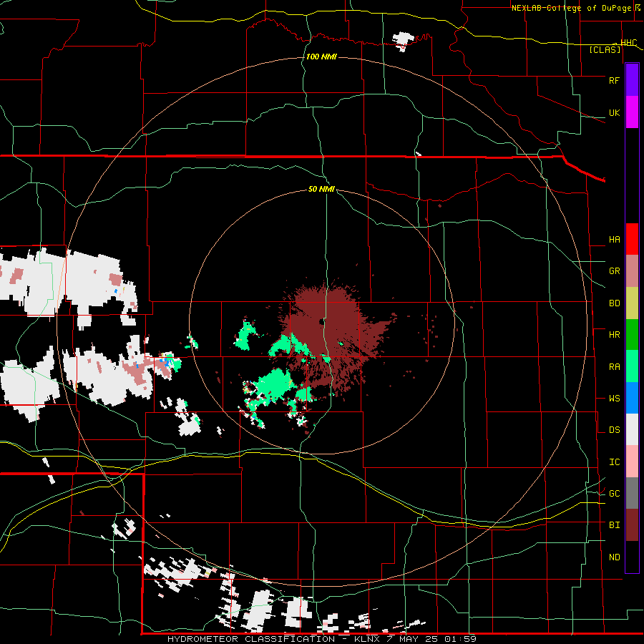Screen dimensions: 644x644
Task: Click the HR dark green legend block
Action: click(x=632, y=335)
